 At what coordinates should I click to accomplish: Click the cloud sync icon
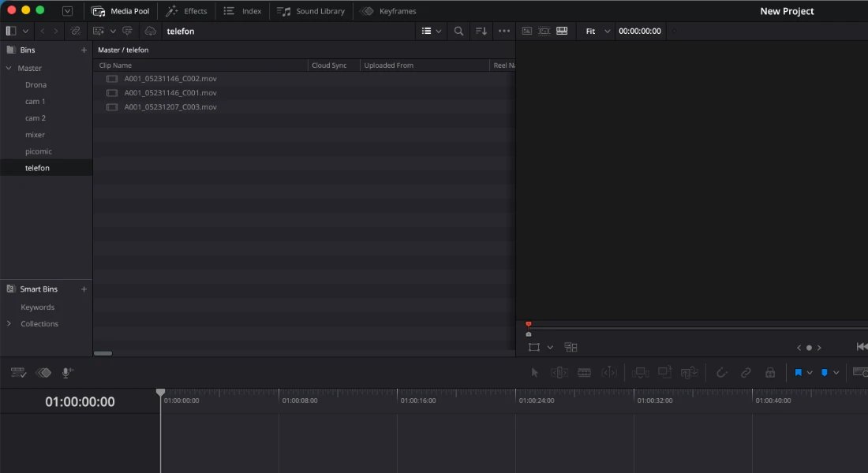point(150,31)
